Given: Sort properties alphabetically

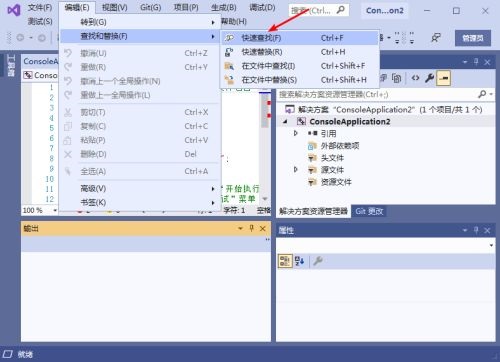Looking at the screenshot, I should click(x=299, y=261).
